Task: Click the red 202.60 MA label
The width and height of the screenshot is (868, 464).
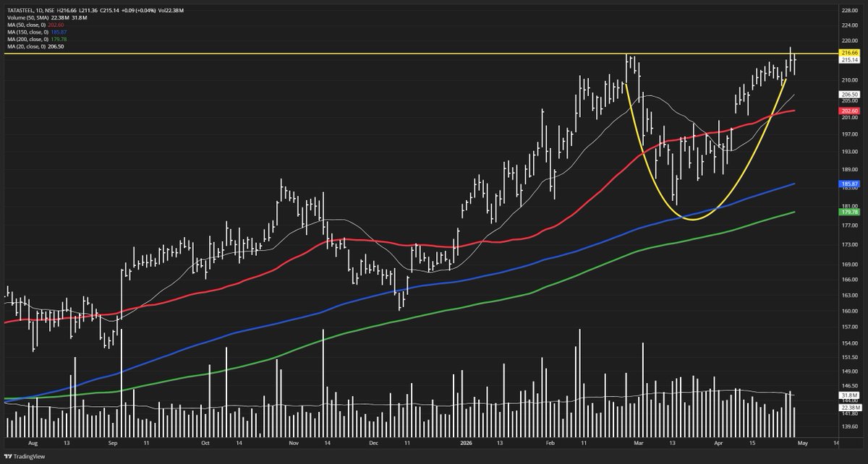Action: pos(849,111)
